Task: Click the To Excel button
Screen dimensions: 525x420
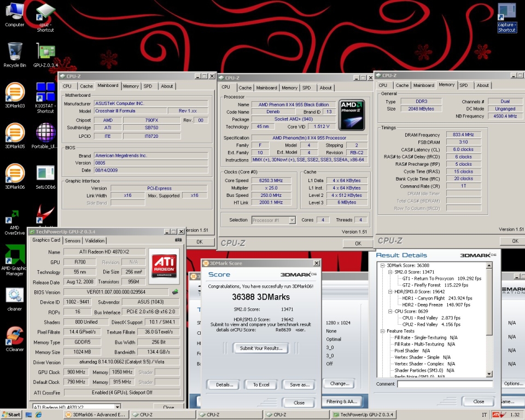Action: pyautogui.click(x=261, y=384)
